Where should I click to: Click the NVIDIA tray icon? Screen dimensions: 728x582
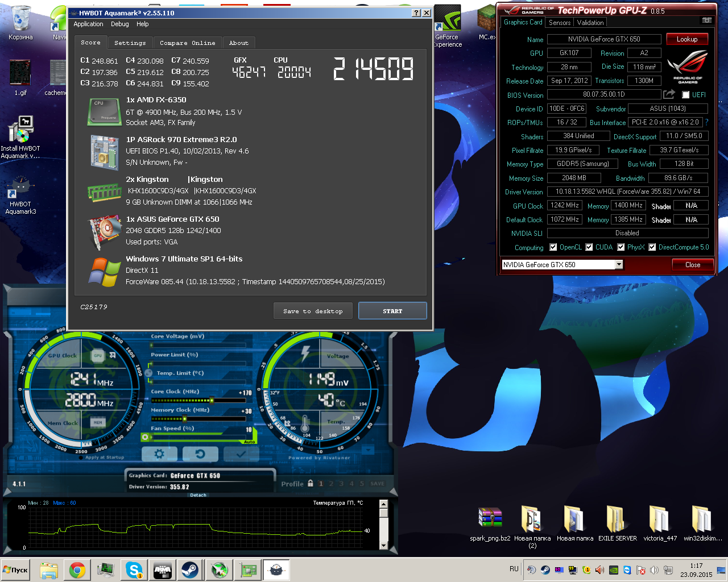point(614,569)
